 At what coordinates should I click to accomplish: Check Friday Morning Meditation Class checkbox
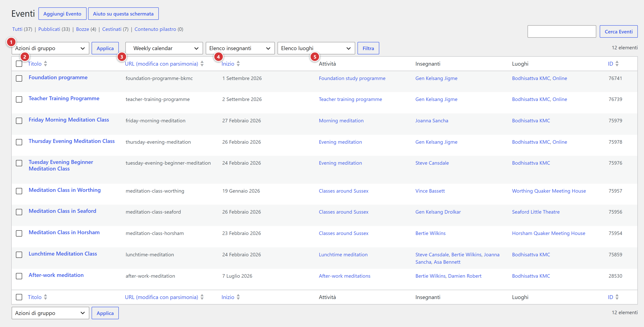click(x=19, y=121)
